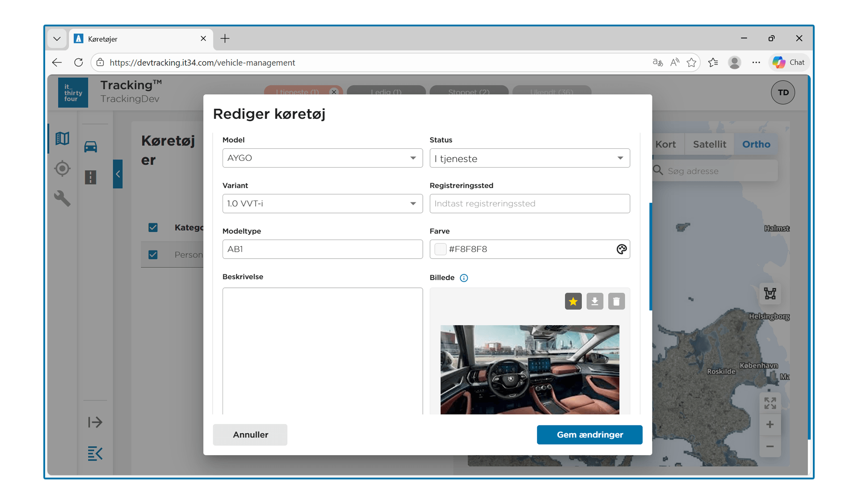Click the Annuller button

tap(250, 435)
